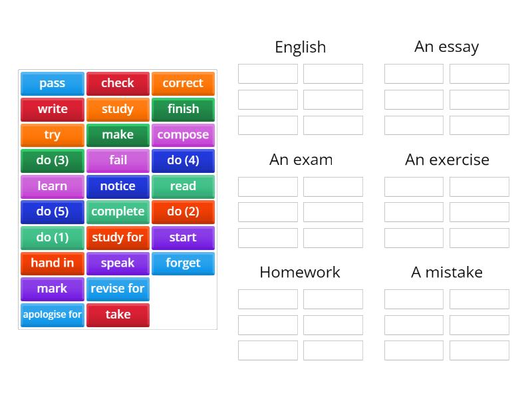The width and height of the screenshot is (532, 399).
Task: Pick the 'correct' word tile
Action: pyautogui.click(x=184, y=83)
